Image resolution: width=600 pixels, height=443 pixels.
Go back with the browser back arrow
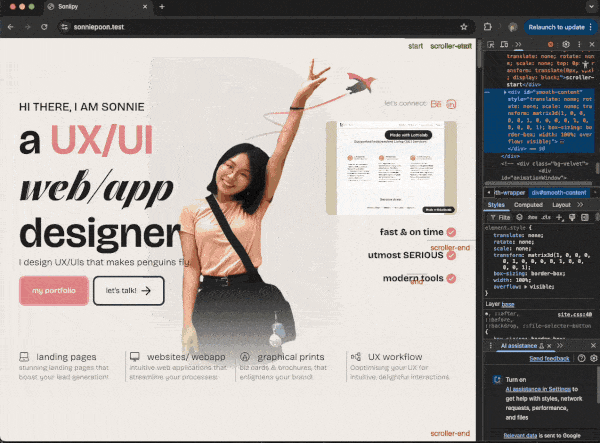11,27
